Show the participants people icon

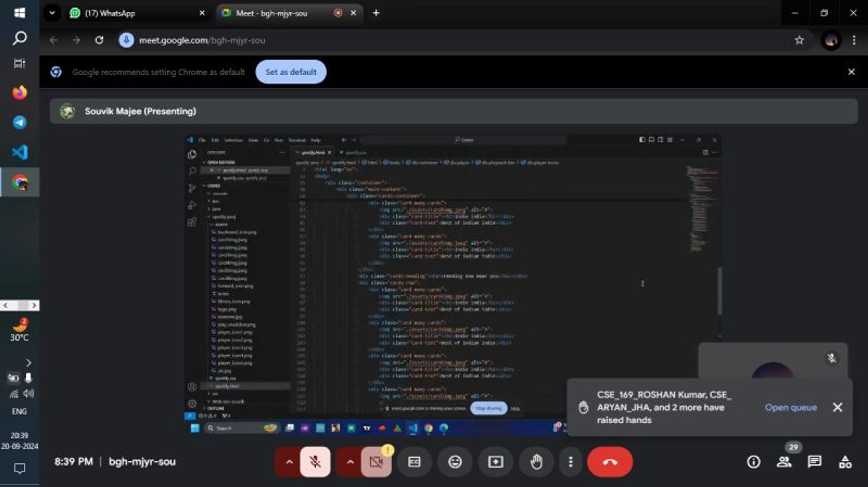784,462
